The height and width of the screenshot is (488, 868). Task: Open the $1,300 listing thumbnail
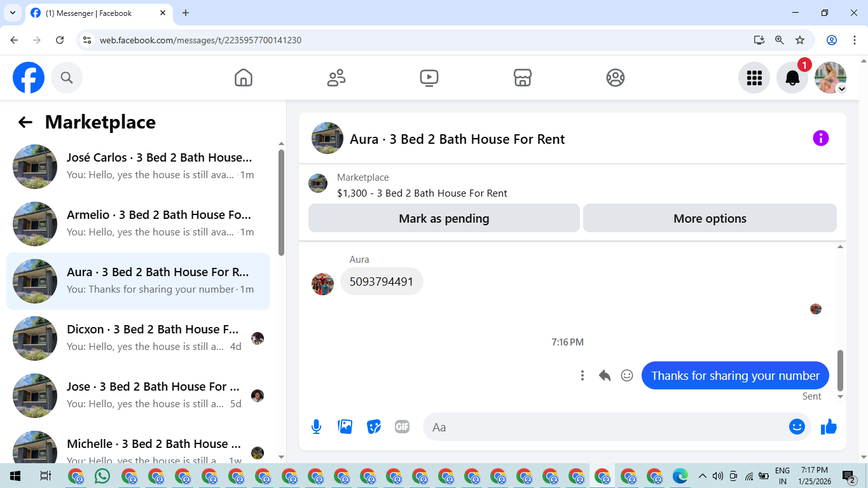click(318, 183)
